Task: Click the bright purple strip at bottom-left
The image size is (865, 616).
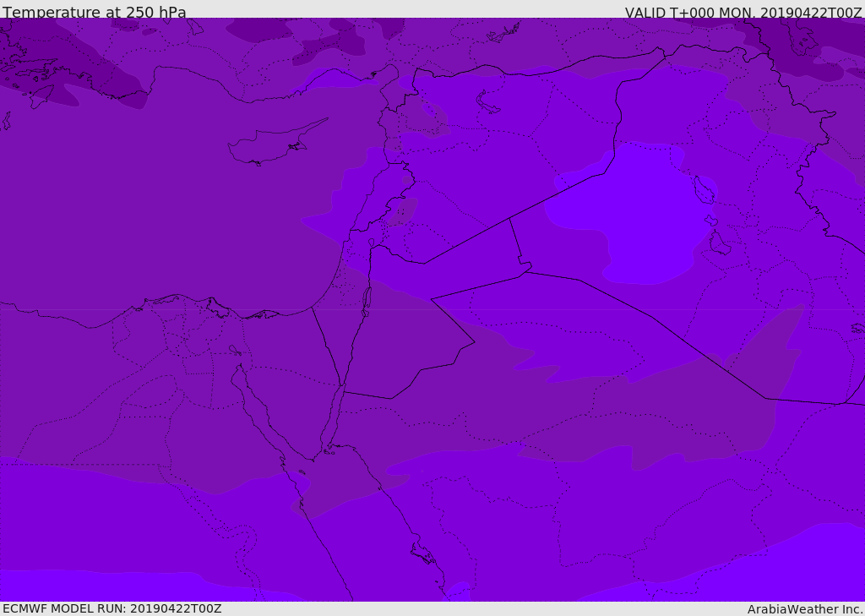Action: pyautogui.click(x=84, y=585)
